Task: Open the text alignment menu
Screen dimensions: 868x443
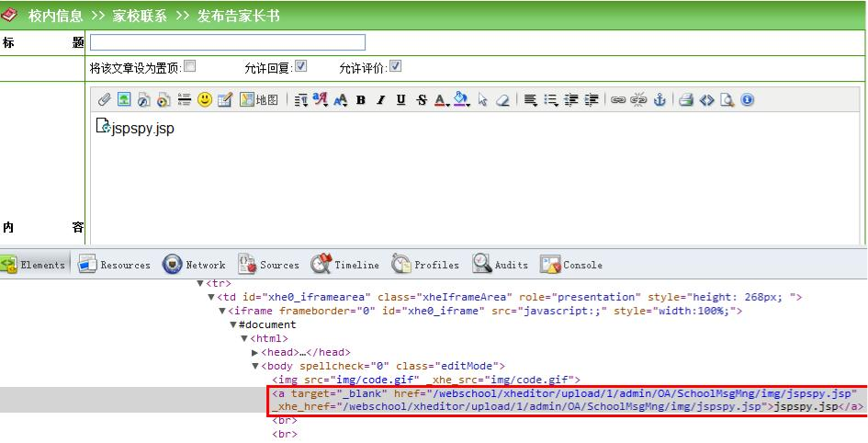Action: point(530,99)
